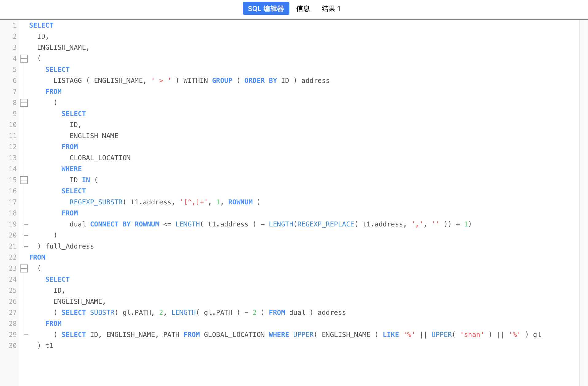Viewport: 588px width, 386px height.
Task: Click the WITHIN keyword on line 6
Action: pyautogui.click(x=195, y=80)
